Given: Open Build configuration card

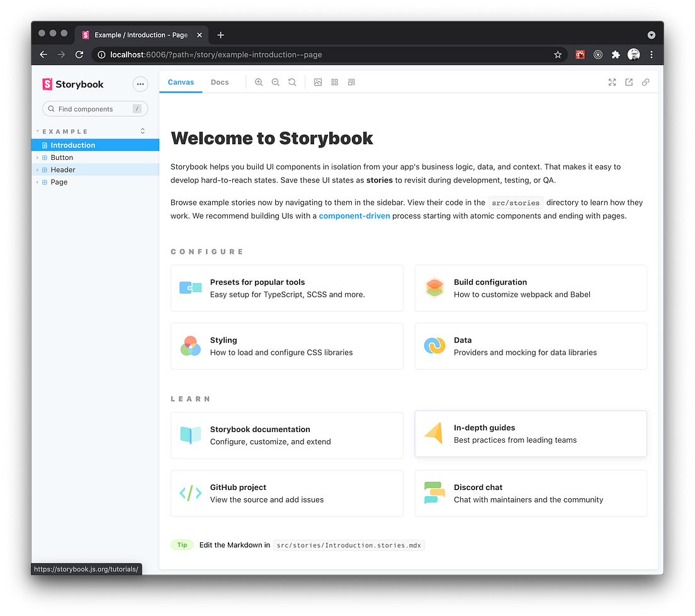Looking at the screenshot, I should pyautogui.click(x=531, y=288).
